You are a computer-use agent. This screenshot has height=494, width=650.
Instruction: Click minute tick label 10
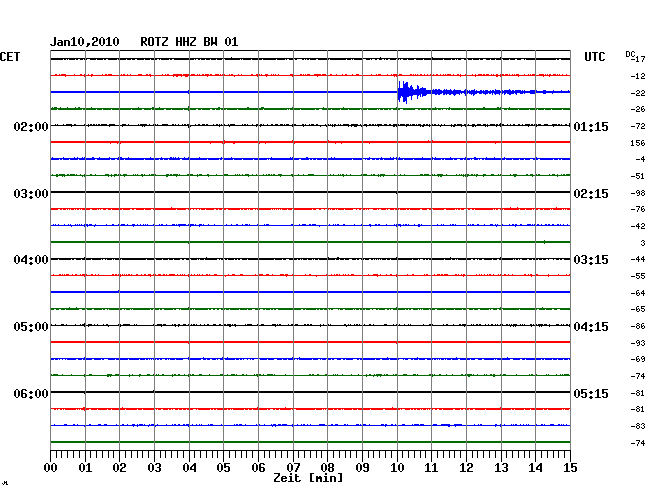click(397, 468)
